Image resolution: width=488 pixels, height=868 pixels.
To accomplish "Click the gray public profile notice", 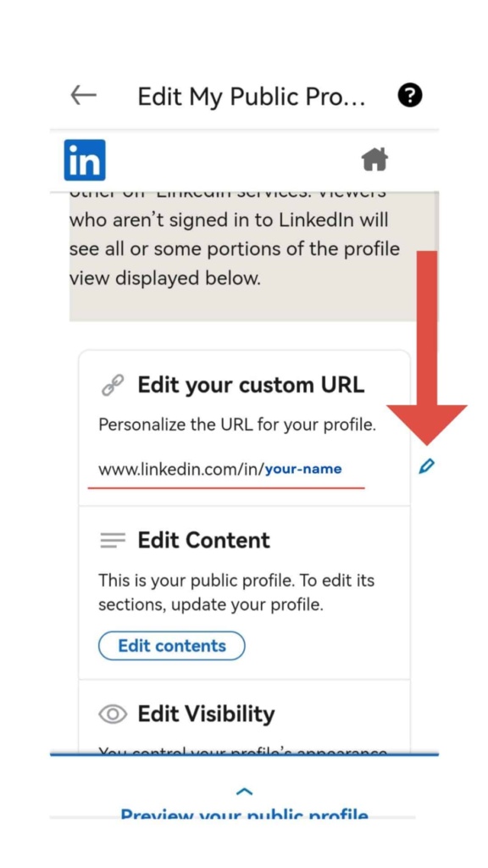I will 253,256.
